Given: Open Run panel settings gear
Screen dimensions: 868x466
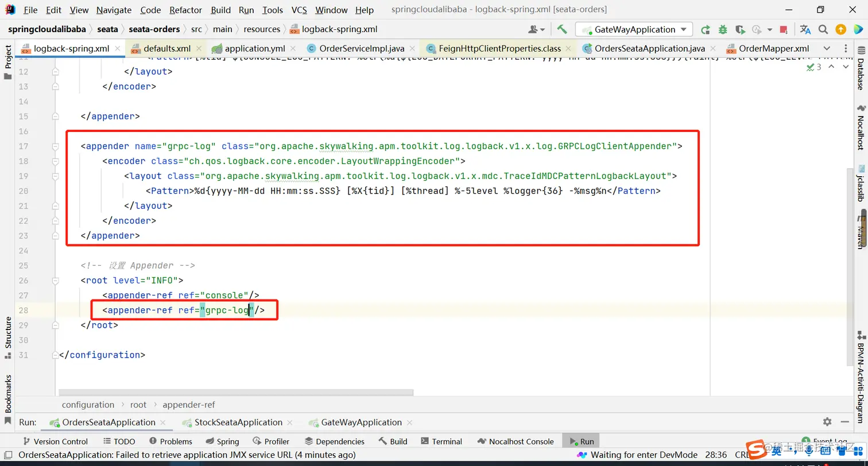Looking at the screenshot, I should [x=827, y=422].
